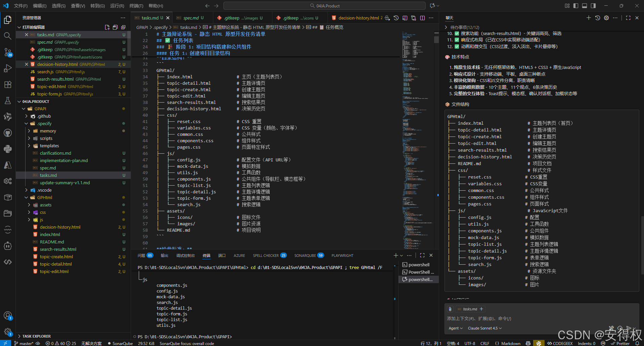Viewport: 644px width, 346px height.
Task: Click Prettier status bar item
Action: [x=620, y=343]
